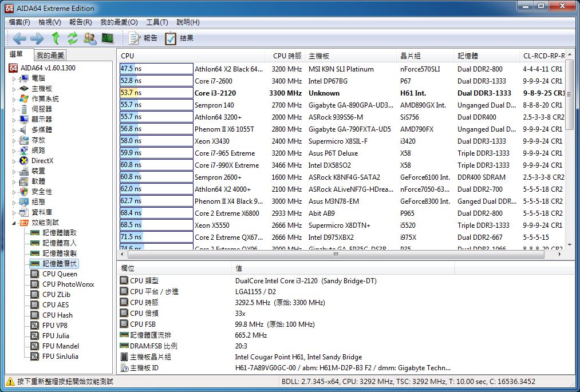Screen dimensions: 580x392
Task: Open the 檢視(V) menu
Action: pos(50,22)
